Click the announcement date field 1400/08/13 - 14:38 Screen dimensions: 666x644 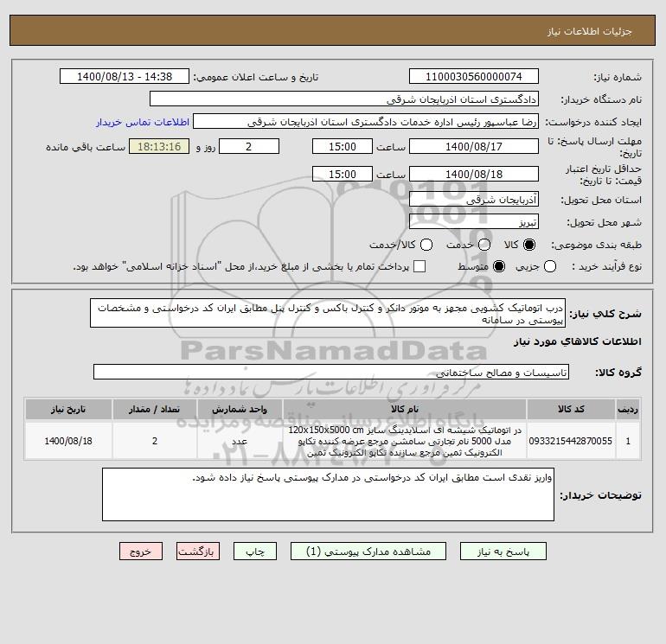125,76
